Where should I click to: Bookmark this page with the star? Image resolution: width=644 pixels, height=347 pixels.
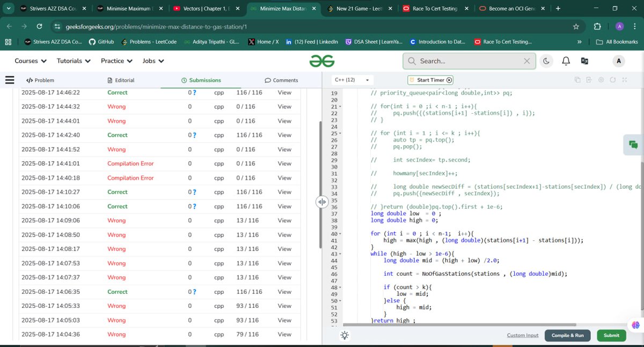pos(576,26)
